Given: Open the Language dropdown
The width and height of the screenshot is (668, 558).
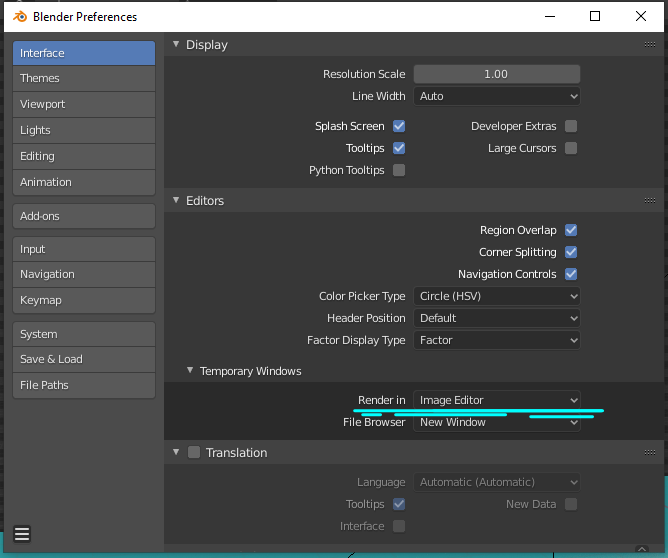Looking at the screenshot, I should (497, 482).
